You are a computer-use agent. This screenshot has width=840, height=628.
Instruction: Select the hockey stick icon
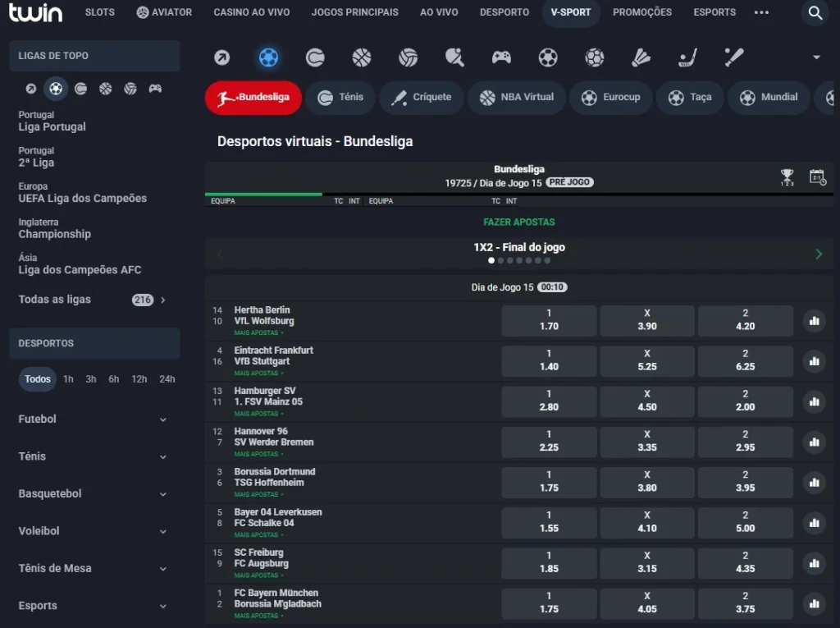click(687, 57)
